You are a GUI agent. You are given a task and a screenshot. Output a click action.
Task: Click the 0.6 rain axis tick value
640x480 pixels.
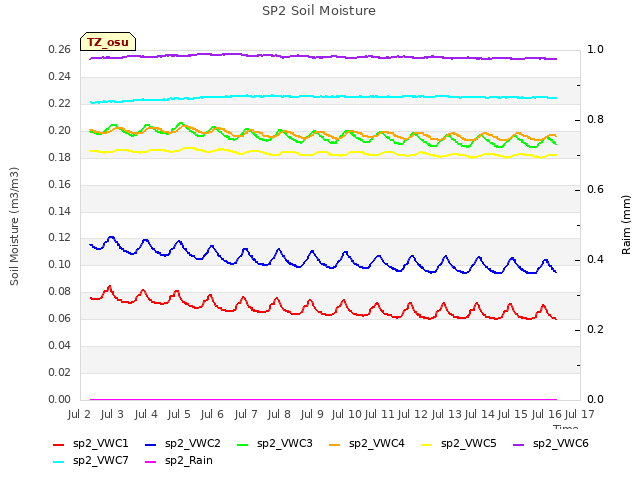pos(595,189)
